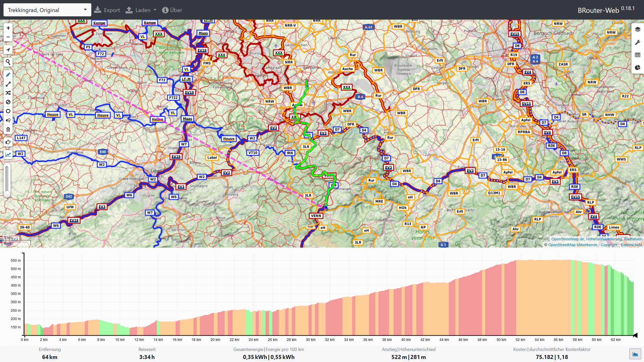The image size is (644, 362).
Task: Follow the OpenStreetMap-Mitwirkende link
Action: (x=573, y=245)
